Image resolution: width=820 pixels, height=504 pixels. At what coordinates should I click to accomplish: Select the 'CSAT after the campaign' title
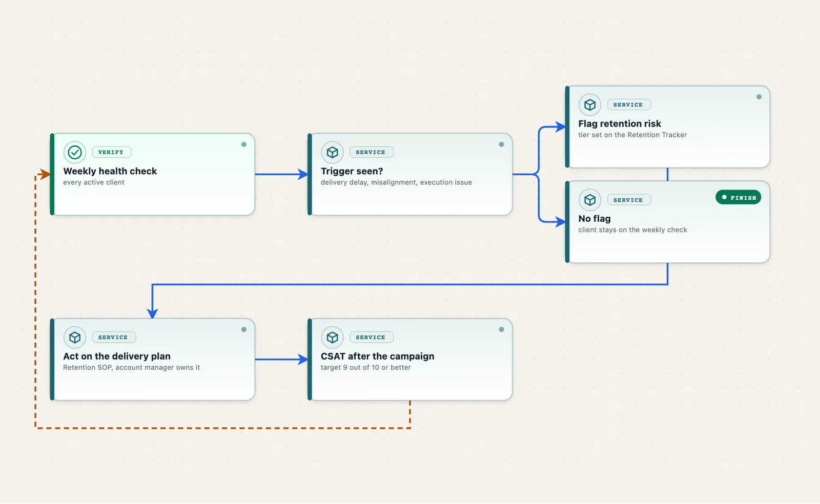click(378, 356)
